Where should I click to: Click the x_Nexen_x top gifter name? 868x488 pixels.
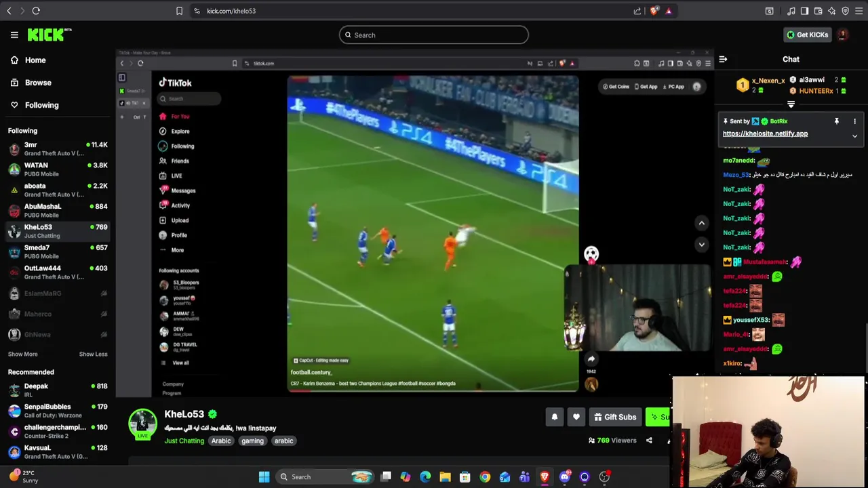click(768, 81)
